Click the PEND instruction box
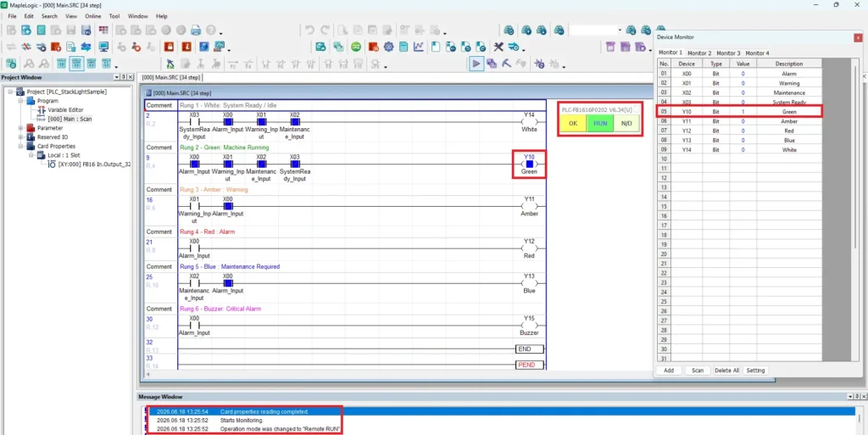This screenshot has width=868, height=435. [529, 365]
